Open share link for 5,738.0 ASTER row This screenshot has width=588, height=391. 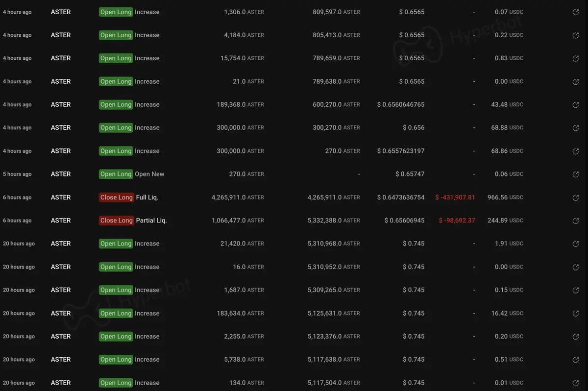tap(576, 360)
